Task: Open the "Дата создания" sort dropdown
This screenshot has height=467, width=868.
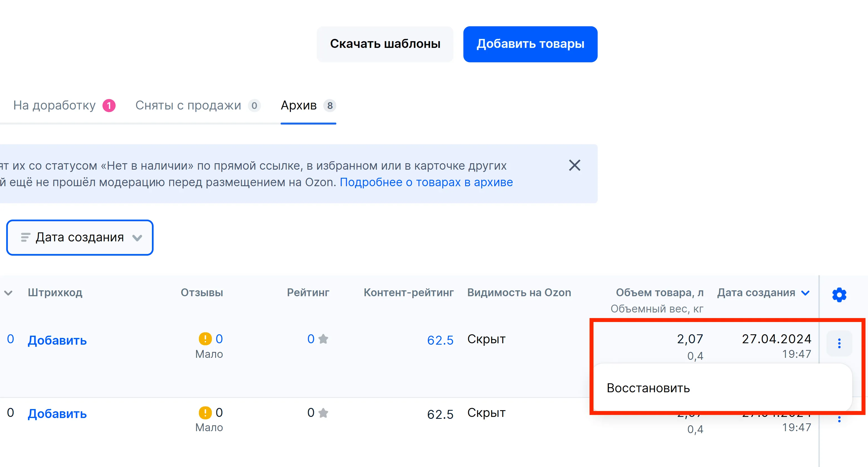Action: coord(80,237)
